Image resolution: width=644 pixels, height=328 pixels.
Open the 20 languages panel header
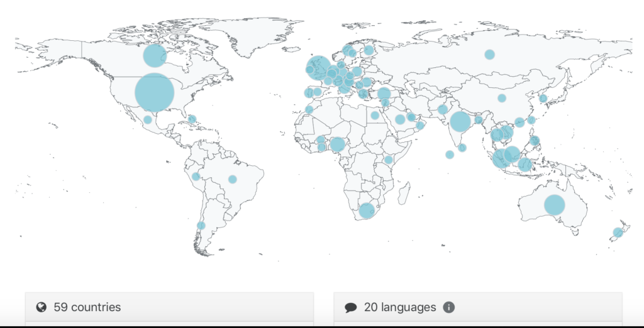coord(478,307)
